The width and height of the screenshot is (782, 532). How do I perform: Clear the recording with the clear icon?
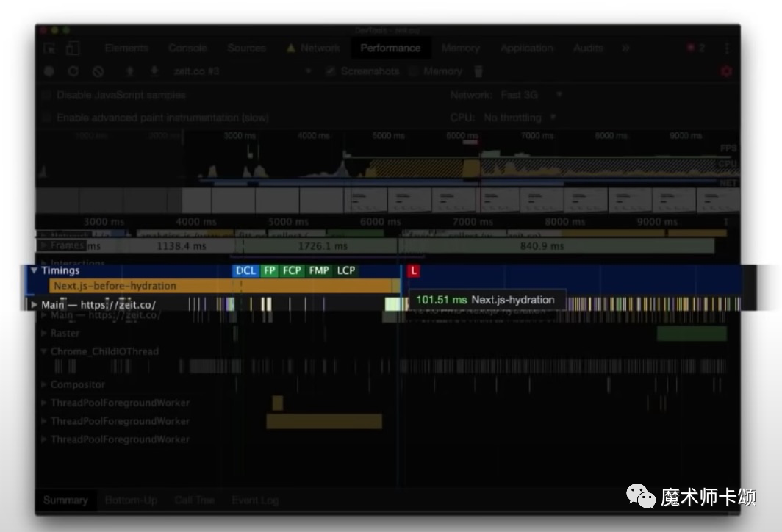pos(98,71)
